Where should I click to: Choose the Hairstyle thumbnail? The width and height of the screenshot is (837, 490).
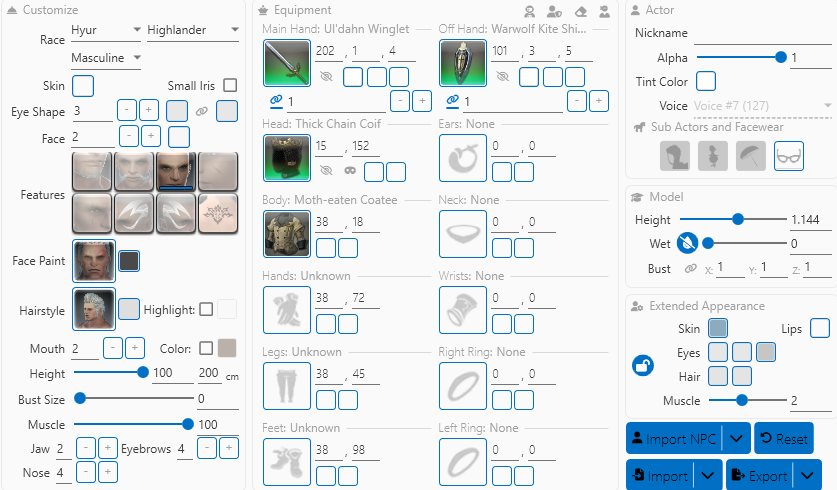(x=94, y=310)
